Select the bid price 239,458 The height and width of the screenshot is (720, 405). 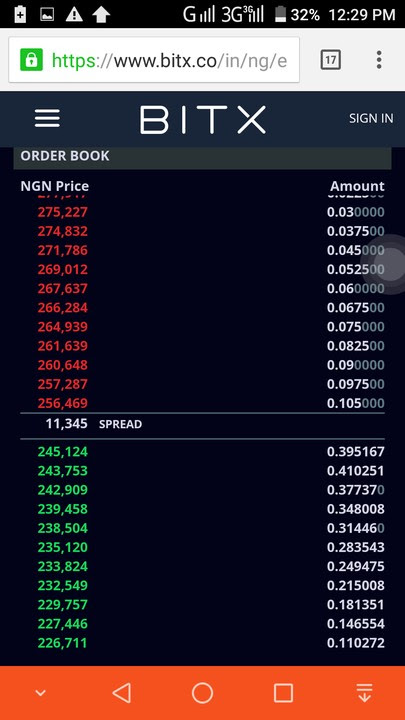[62, 509]
